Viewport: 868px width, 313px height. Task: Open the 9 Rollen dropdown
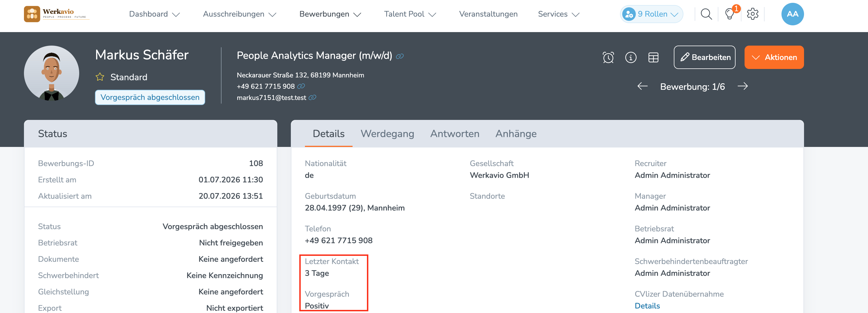pyautogui.click(x=651, y=14)
